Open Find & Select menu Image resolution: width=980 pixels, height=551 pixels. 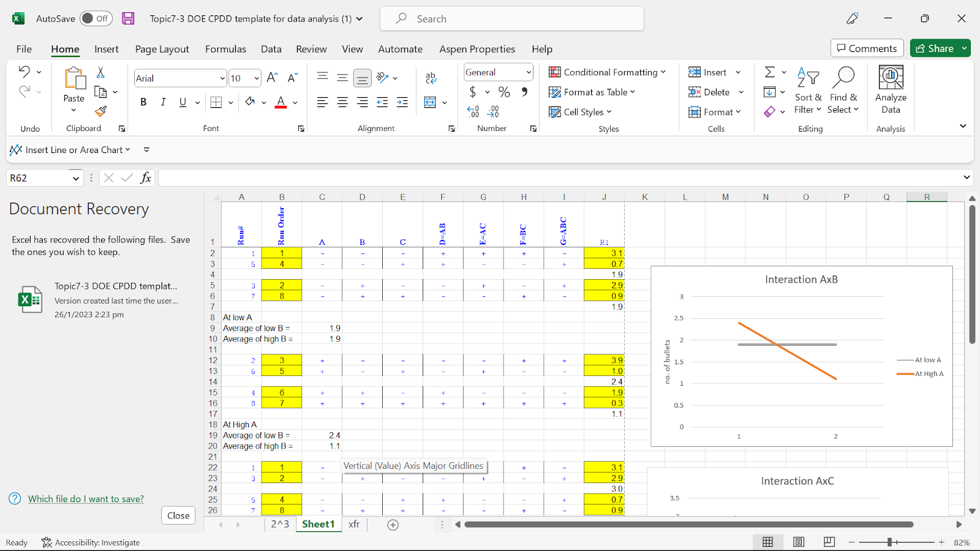(843, 90)
